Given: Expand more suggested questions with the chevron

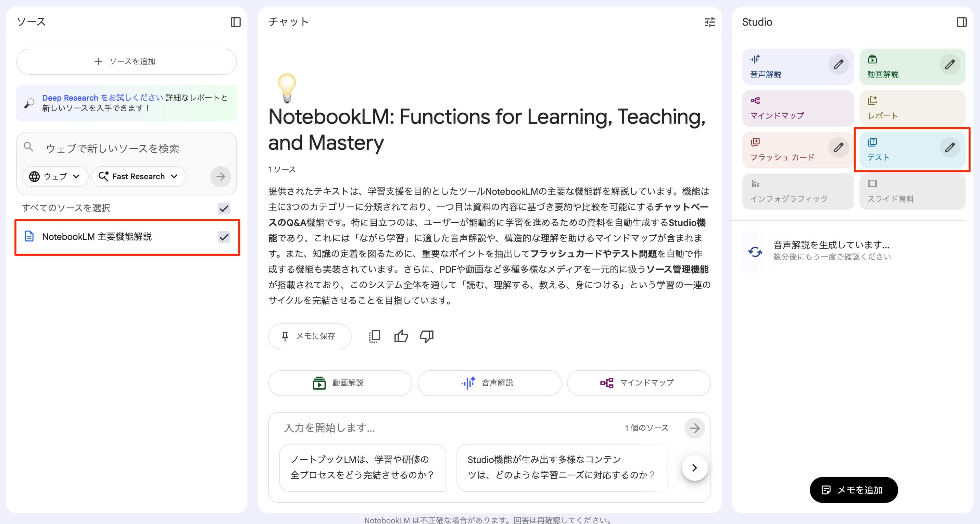Looking at the screenshot, I should point(694,468).
